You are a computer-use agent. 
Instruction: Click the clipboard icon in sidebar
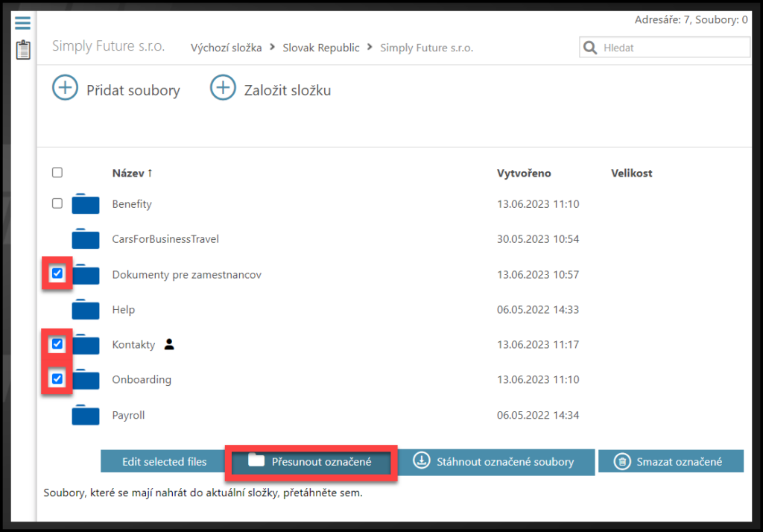(x=23, y=50)
